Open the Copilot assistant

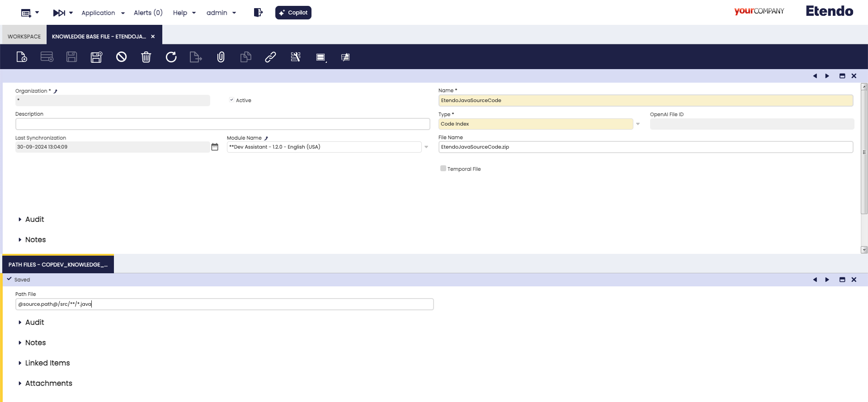[293, 13]
